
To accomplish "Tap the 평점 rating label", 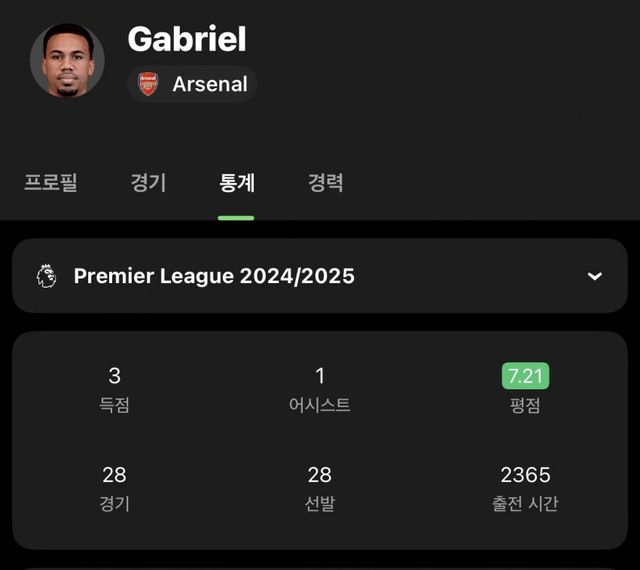I will tap(525, 405).
